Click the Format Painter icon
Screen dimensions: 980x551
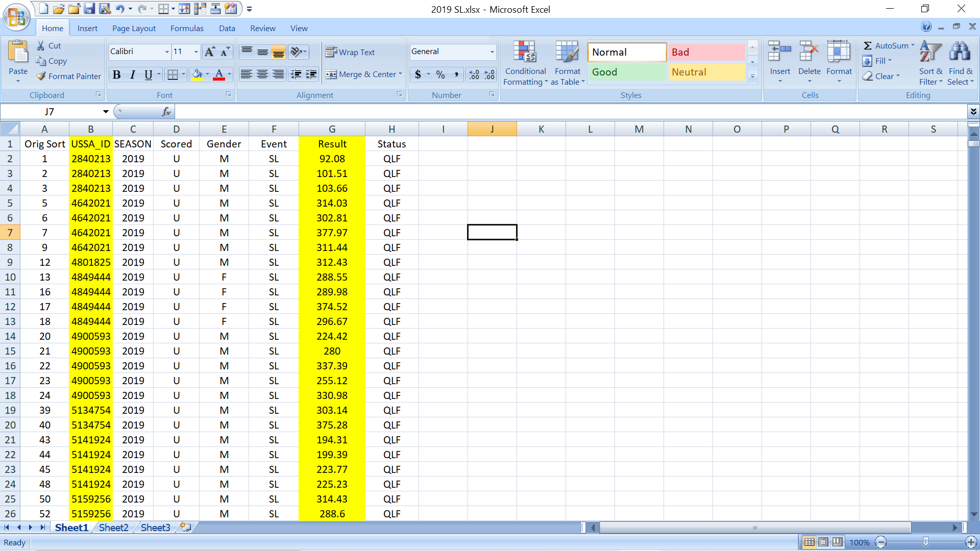(42, 77)
